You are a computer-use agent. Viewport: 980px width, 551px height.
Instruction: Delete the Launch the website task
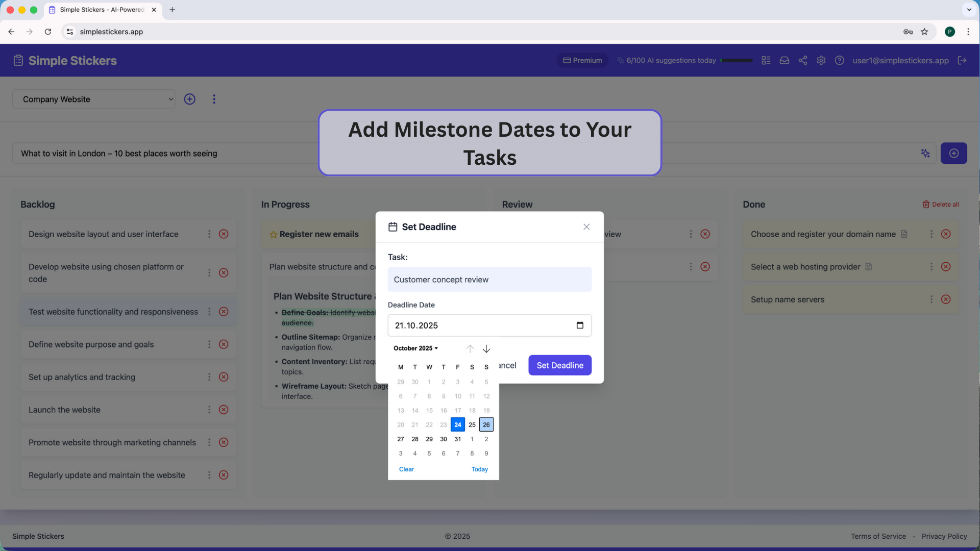(224, 410)
